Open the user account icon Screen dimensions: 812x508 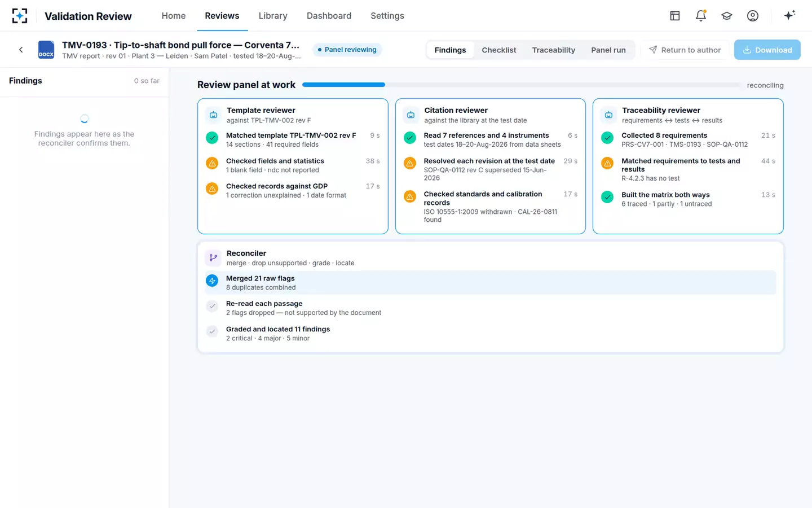pos(753,16)
